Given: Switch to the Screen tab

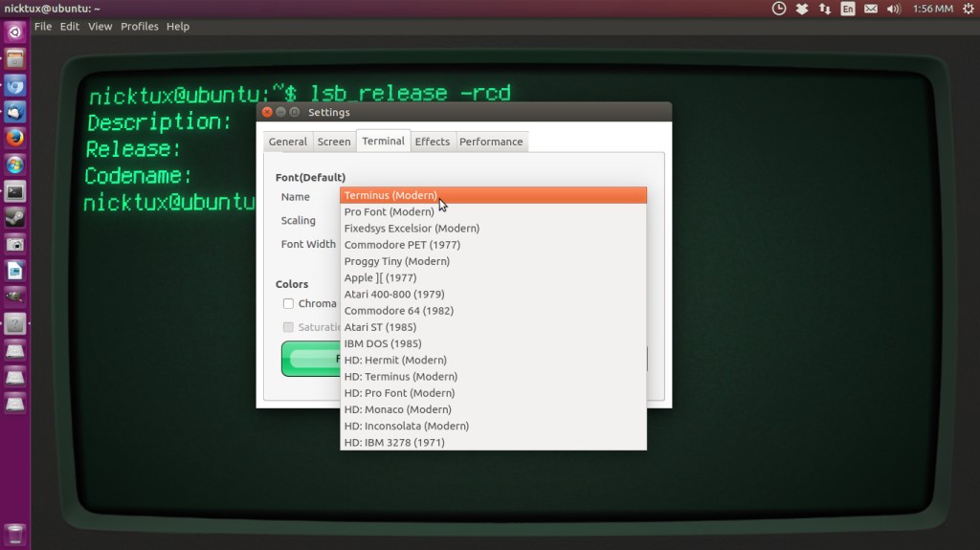Looking at the screenshot, I should pos(334,142).
